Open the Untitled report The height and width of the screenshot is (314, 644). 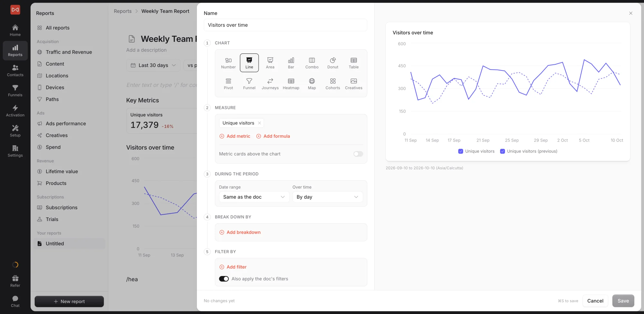(x=69, y=244)
